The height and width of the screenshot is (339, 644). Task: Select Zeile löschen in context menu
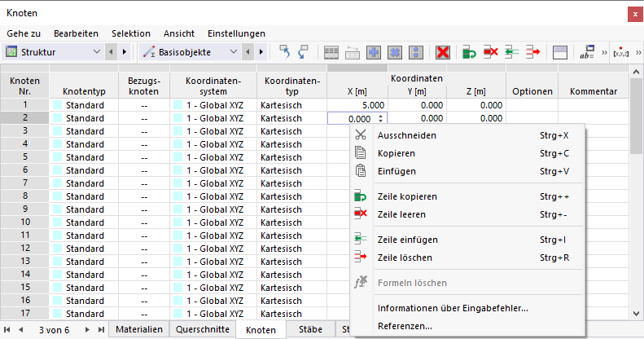click(x=468, y=258)
